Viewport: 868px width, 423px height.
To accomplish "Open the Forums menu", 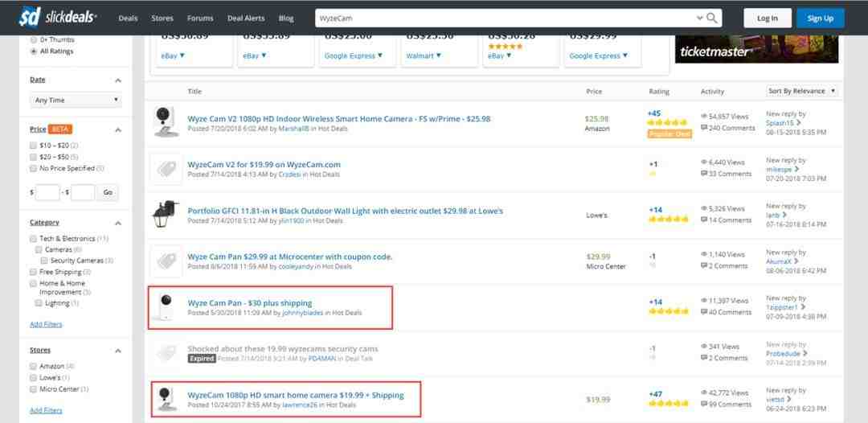I will pyautogui.click(x=200, y=18).
